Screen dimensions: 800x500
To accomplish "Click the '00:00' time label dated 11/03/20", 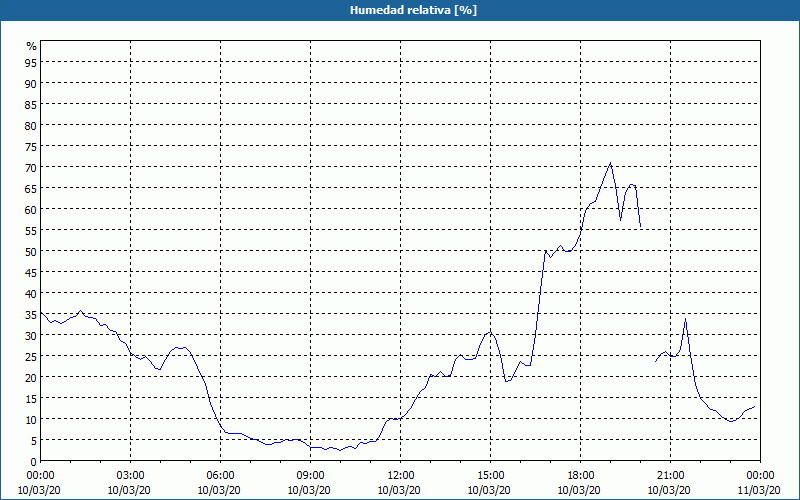I will (x=760, y=476).
